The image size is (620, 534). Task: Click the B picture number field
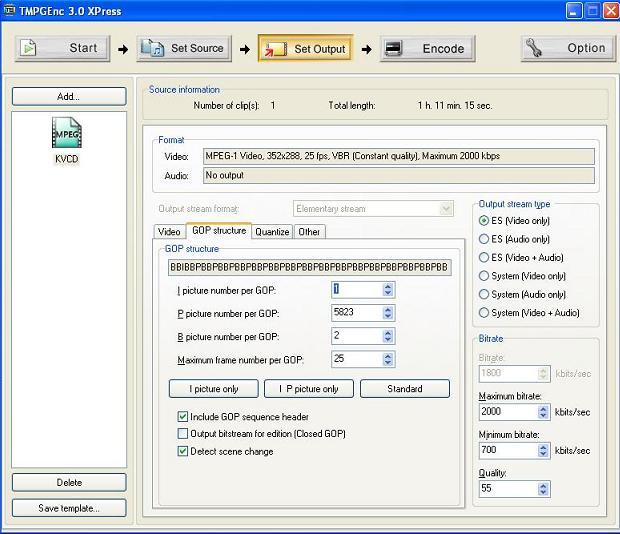tap(357, 336)
